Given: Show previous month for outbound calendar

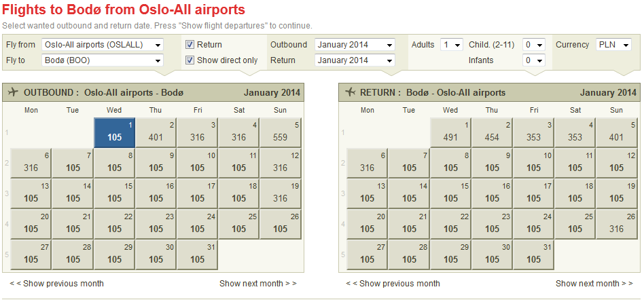Looking at the screenshot, I should coord(56,284).
